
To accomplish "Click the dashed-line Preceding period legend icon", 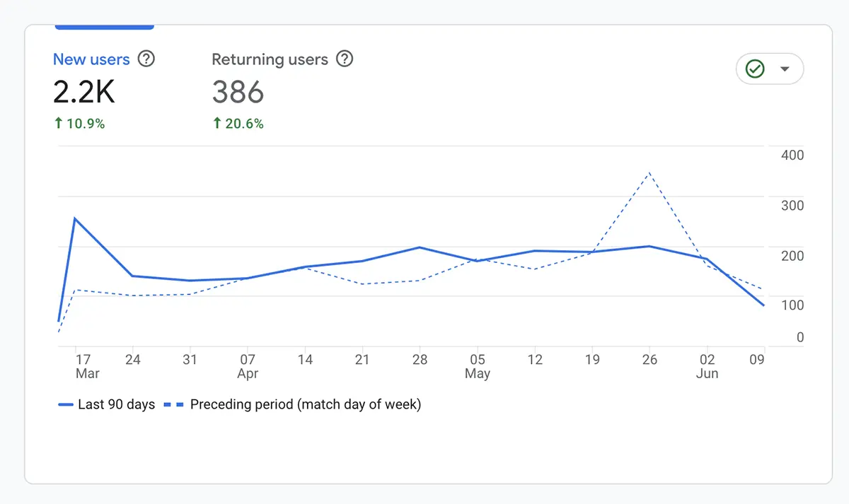I will point(173,404).
